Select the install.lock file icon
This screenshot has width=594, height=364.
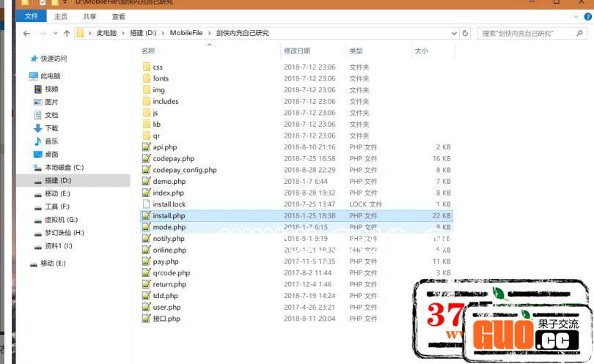click(146, 204)
